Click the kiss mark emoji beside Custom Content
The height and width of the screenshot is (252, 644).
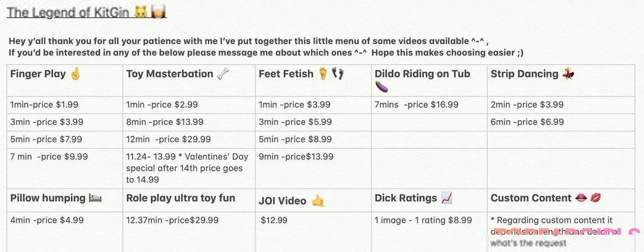click(596, 198)
